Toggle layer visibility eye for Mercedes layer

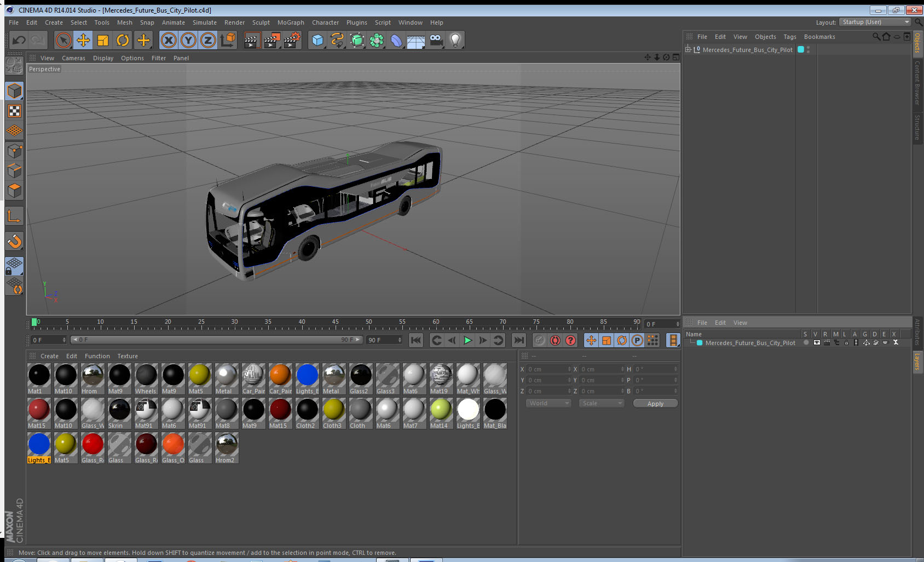click(817, 343)
